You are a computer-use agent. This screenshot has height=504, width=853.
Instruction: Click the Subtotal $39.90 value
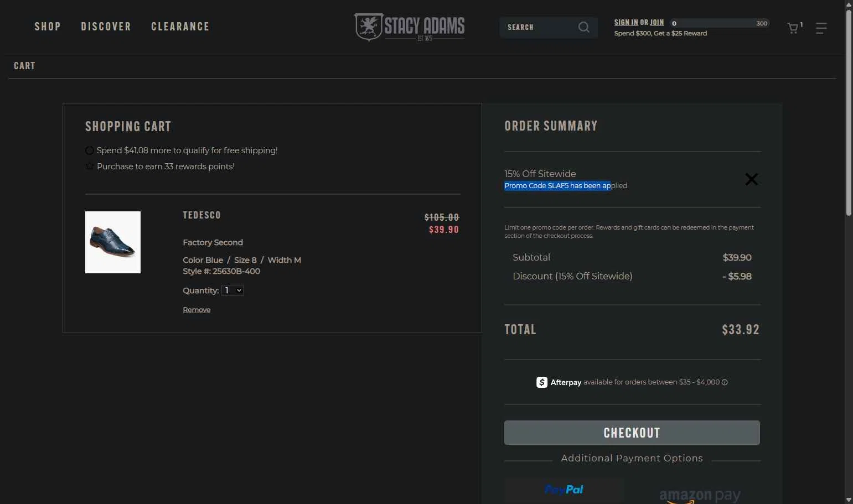pyautogui.click(x=737, y=257)
